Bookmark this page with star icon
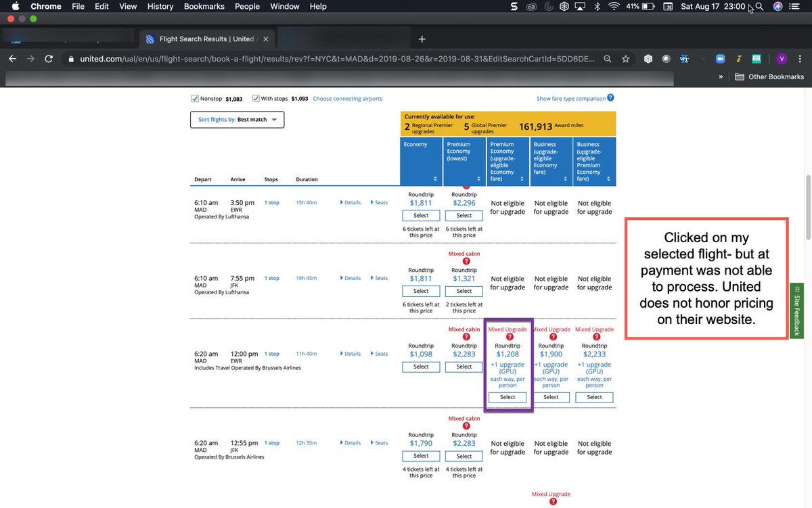The image size is (812, 508). tap(626, 59)
